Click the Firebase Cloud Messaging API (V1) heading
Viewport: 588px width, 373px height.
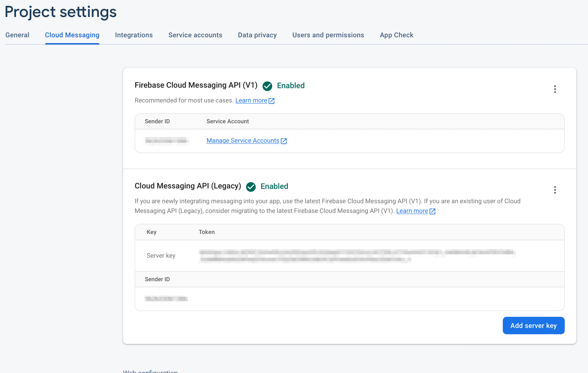[x=196, y=85]
